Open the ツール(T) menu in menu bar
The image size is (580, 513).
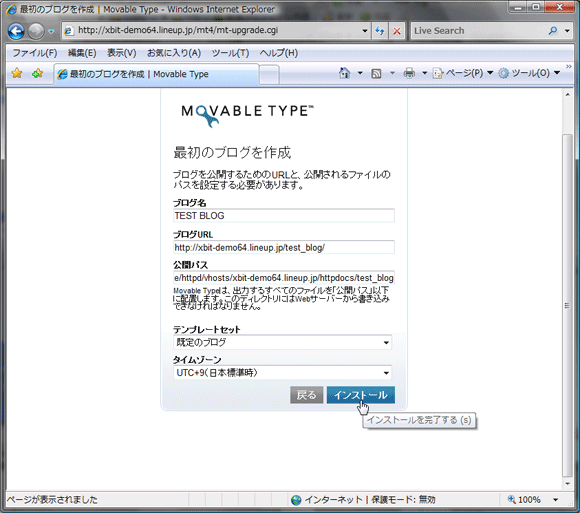[230, 53]
